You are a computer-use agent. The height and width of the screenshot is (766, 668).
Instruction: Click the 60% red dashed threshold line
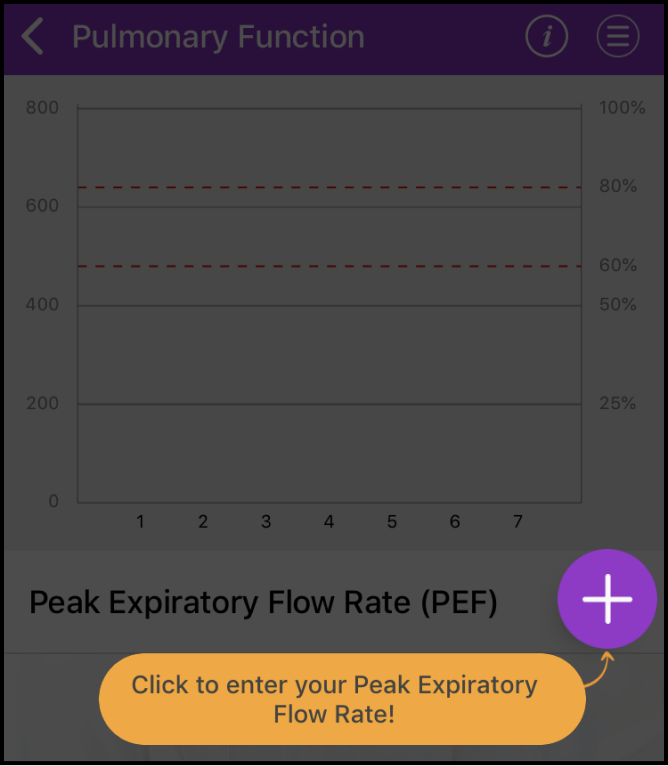tap(330, 266)
